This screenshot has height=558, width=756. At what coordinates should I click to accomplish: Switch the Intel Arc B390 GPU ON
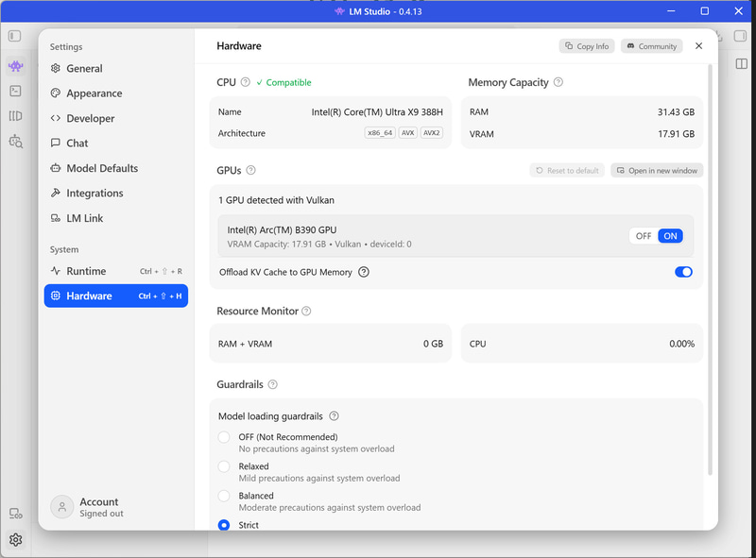tap(670, 236)
